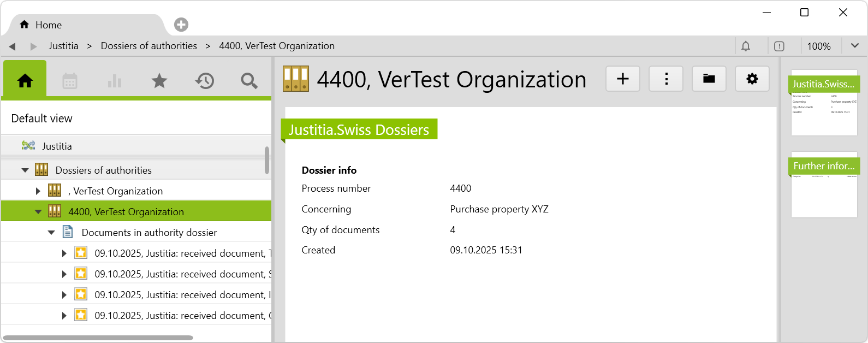This screenshot has width=868, height=343.
Task: Collapse Documents in authority dossier node
Action: [x=51, y=233]
